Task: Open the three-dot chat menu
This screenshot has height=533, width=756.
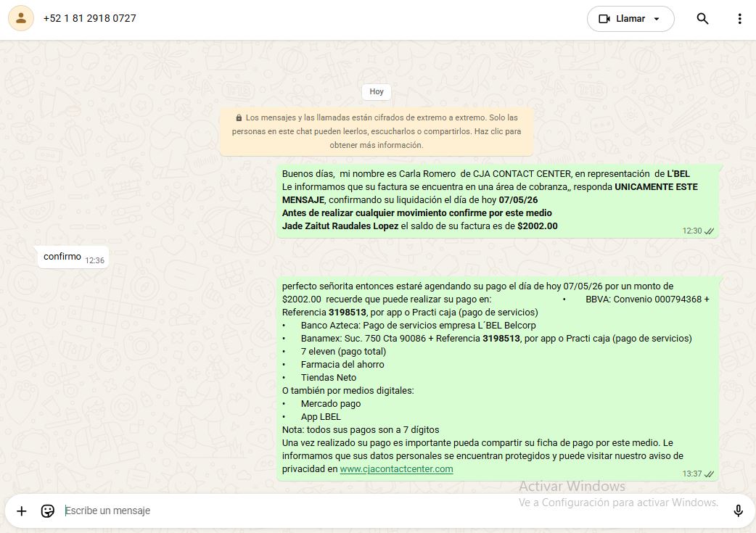Action: pyautogui.click(x=739, y=19)
